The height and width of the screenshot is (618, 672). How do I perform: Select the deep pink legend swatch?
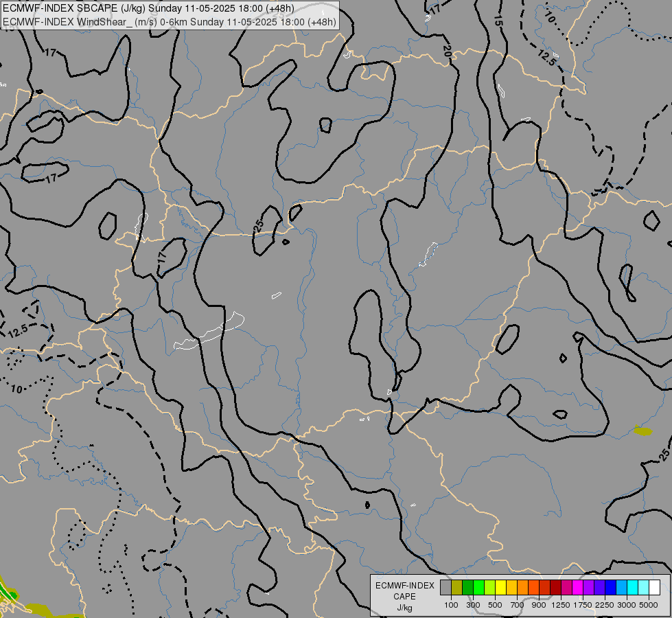(x=566, y=588)
